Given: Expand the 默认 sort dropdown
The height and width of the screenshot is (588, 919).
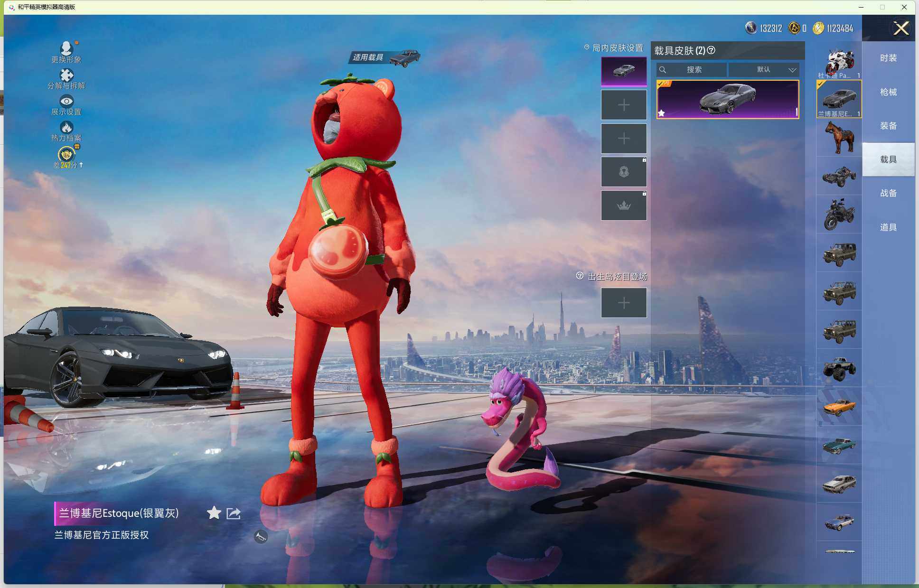Looking at the screenshot, I should click(764, 70).
